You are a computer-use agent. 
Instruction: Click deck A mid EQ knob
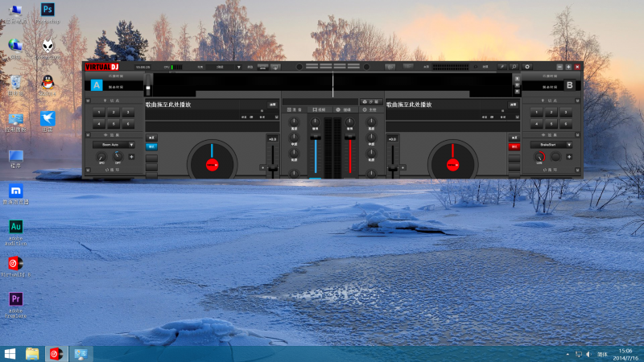pyautogui.click(x=294, y=138)
